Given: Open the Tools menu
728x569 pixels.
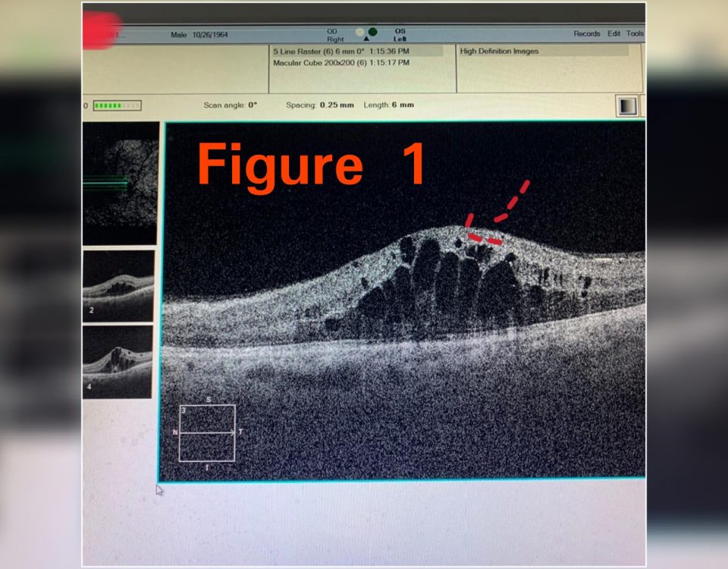Looking at the screenshot, I should 635,33.
